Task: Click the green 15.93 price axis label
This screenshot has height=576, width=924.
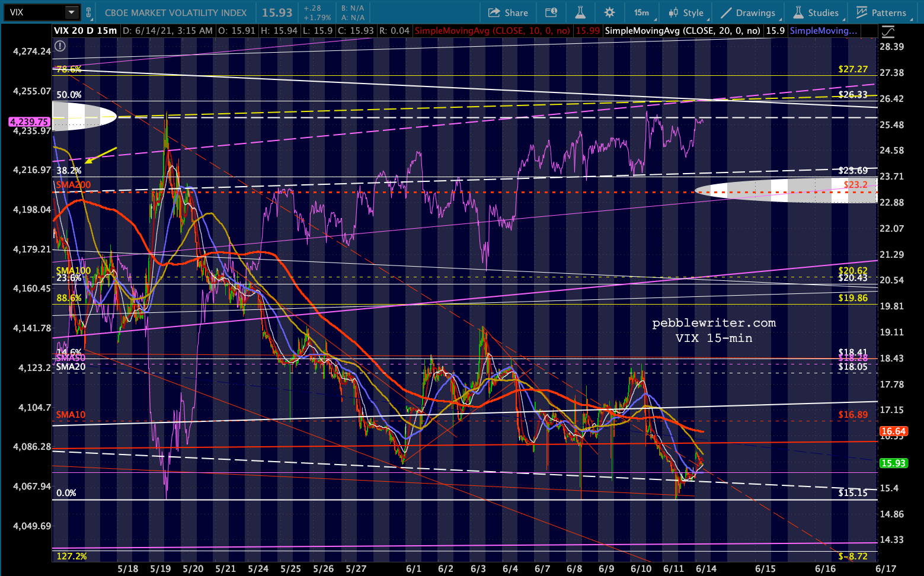Action: (893, 463)
